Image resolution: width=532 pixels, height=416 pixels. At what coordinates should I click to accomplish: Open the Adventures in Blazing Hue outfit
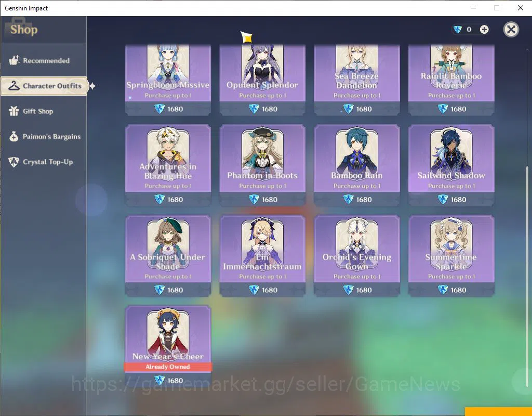168,165
